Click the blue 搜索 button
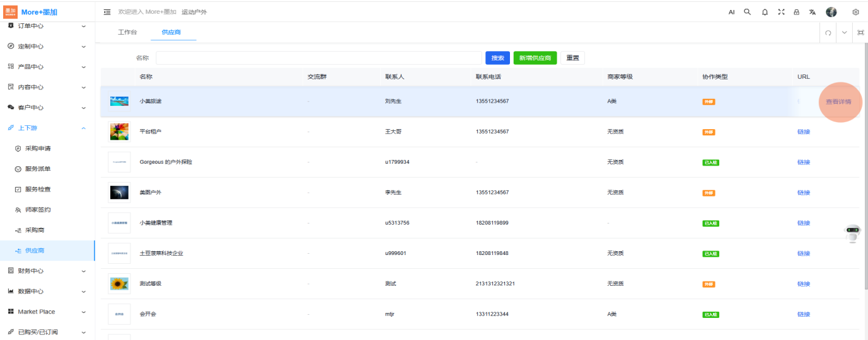The width and height of the screenshot is (868, 340). pos(497,58)
